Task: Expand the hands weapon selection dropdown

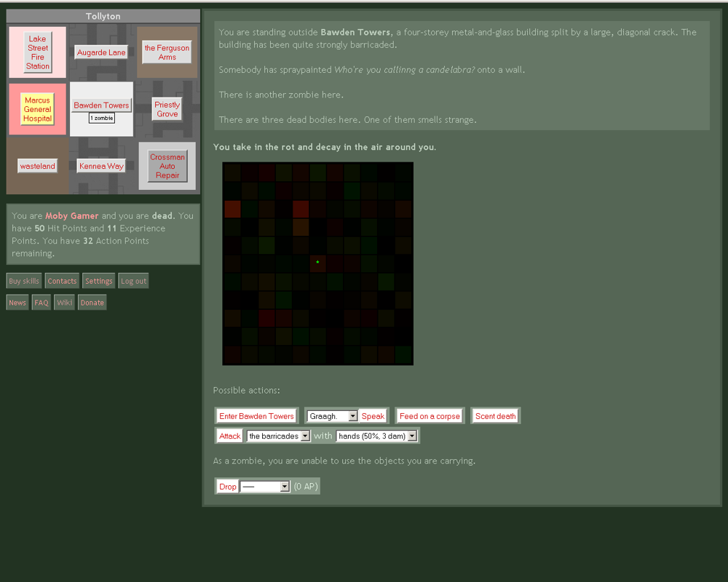Action: [x=376, y=436]
